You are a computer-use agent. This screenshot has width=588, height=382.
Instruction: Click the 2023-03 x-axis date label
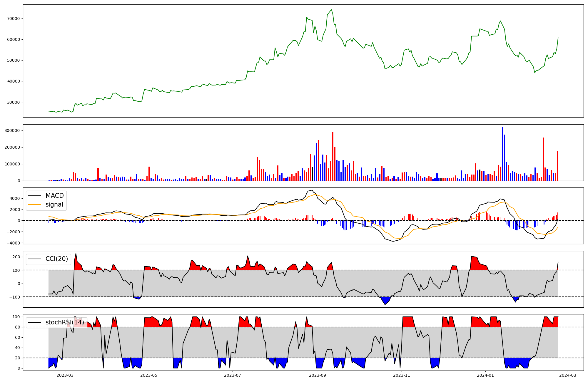[x=65, y=375]
